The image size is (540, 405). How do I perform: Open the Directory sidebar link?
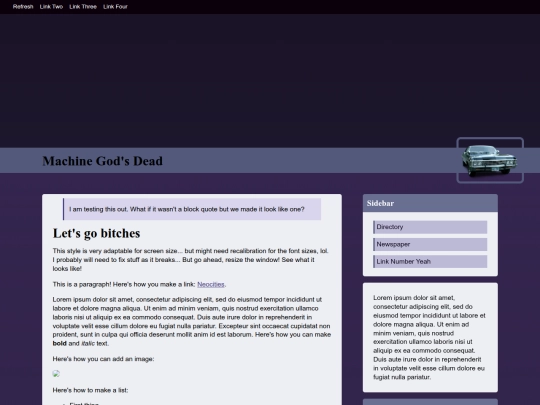pyautogui.click(x=430, y=227)
